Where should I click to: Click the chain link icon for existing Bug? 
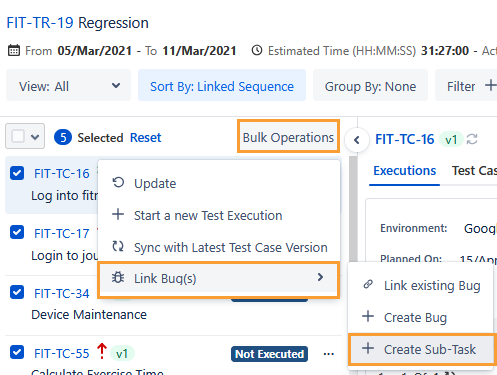click(368, 284)
